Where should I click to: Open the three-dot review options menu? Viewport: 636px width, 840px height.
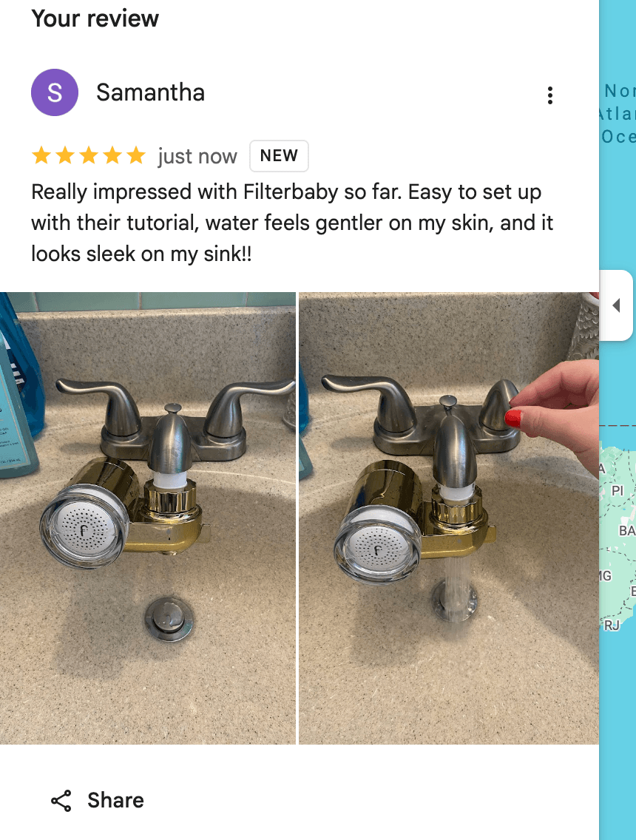pos(549,95)
